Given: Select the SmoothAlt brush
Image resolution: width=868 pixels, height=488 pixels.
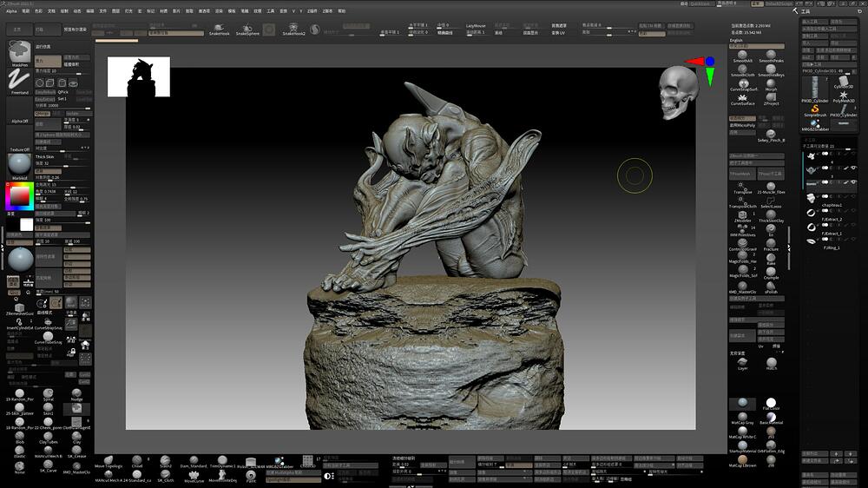Looking at the screenshot, I should (742, 56).
